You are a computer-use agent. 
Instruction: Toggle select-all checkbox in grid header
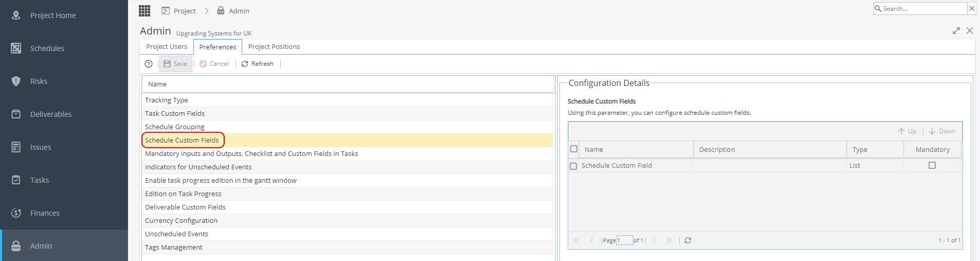[x=574, y=149]
